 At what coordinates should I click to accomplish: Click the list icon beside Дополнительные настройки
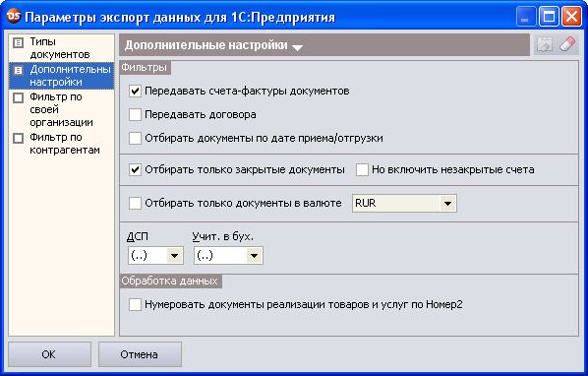tap(18, 70)
